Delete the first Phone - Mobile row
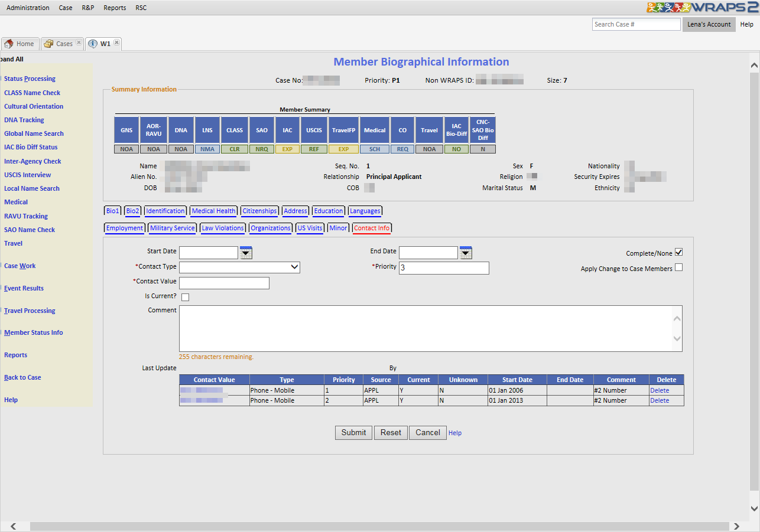760x532 pixels. [x=660, y=390]
